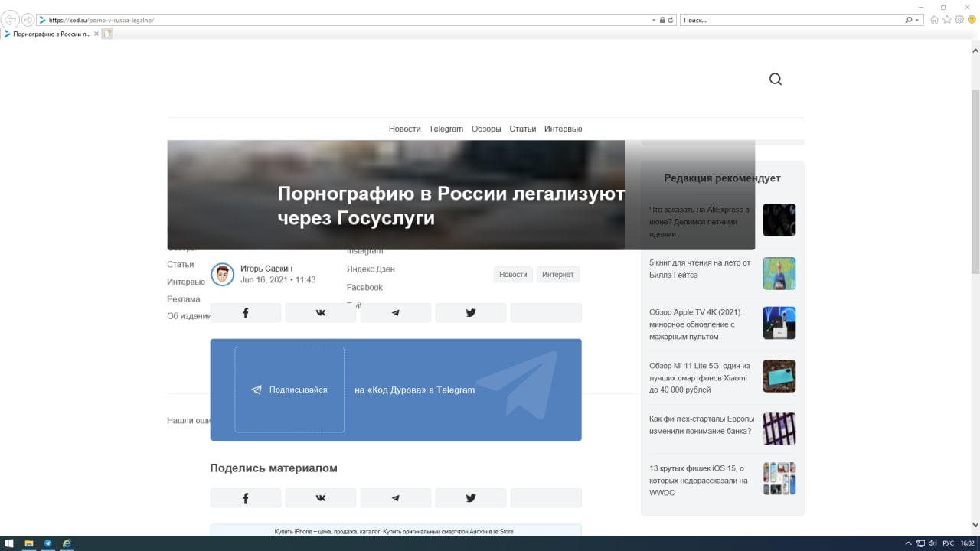The height and width of the screenshot is (551, 980).
Task: Click the Новости tag button
Action: (513, 274)
